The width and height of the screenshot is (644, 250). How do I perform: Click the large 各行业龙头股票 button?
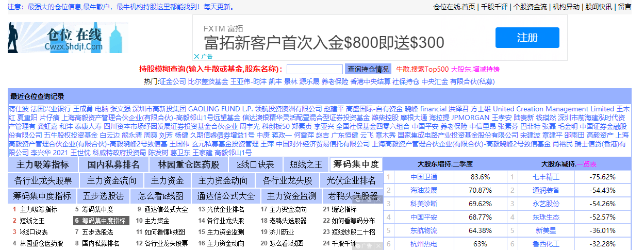pyautogui.click(x=43, y=181)
